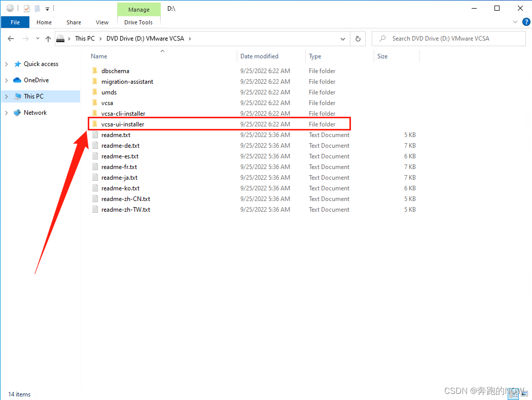Select the readme-ja.txt file name
The height and width of the screenshot is (400, 532).
pyautogui.click(x=119, y=178)
